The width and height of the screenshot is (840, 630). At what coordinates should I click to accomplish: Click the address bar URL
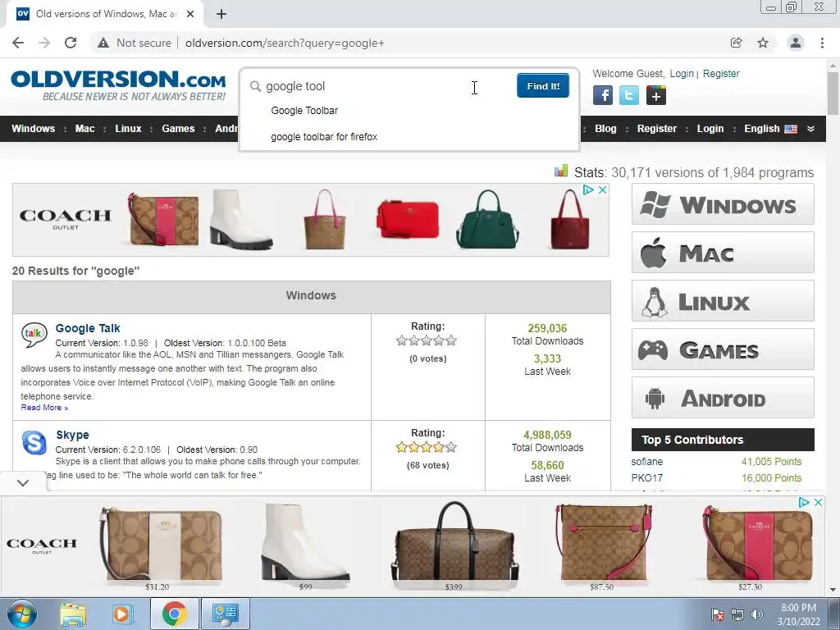(x=285, y=43)
